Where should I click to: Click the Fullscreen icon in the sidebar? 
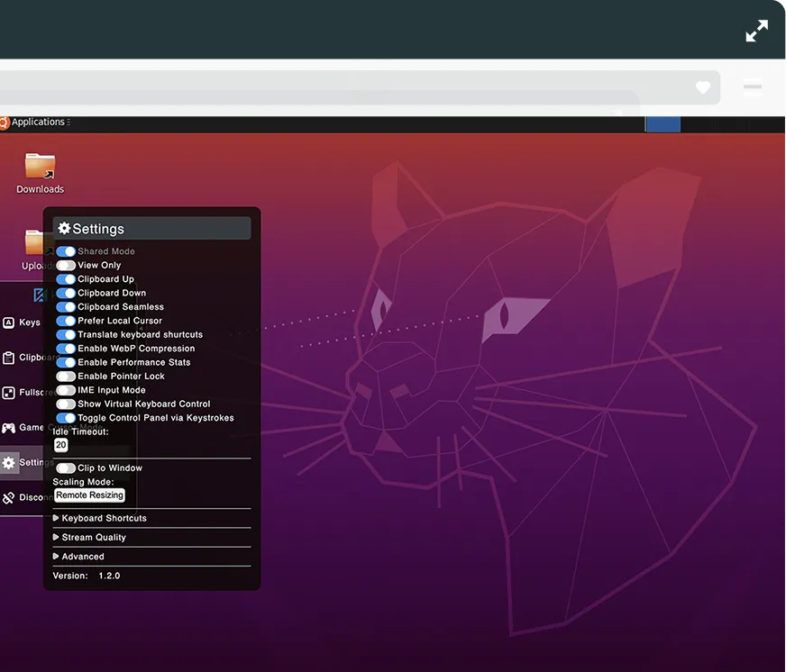7,392
